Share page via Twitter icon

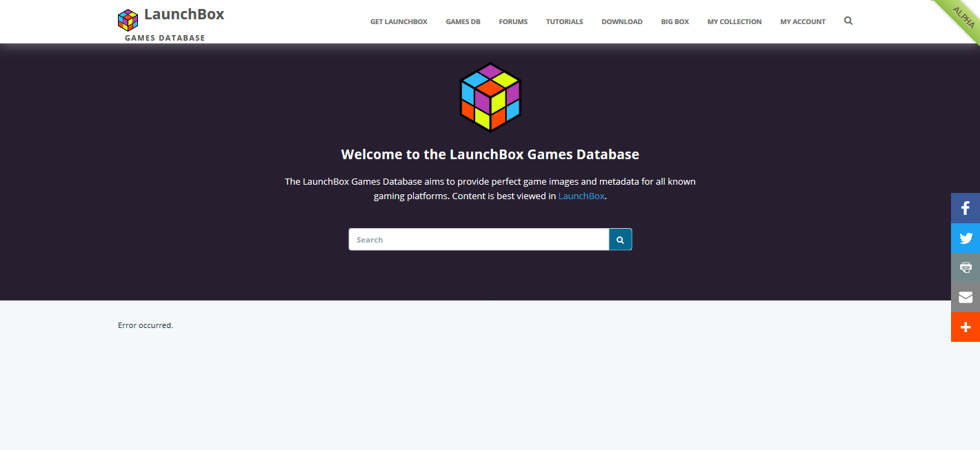click(966, 238)
